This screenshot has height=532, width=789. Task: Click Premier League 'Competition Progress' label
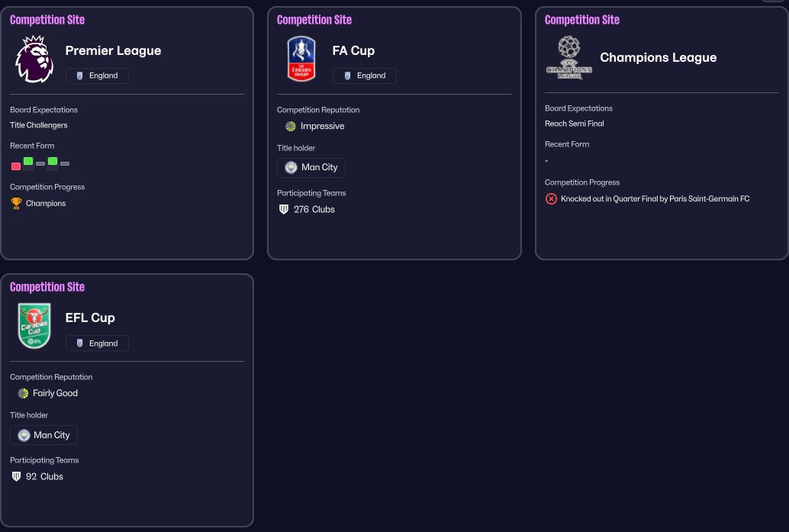click(x=47, y=187)
